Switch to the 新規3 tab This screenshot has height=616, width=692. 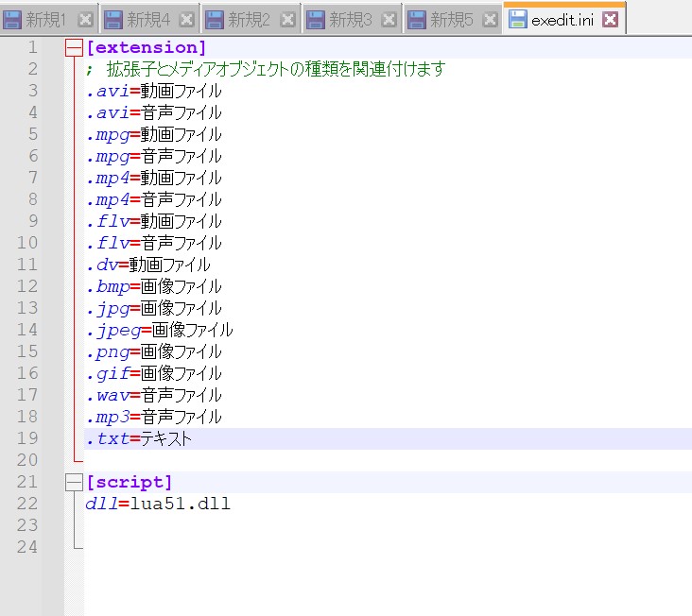point(351,20)
